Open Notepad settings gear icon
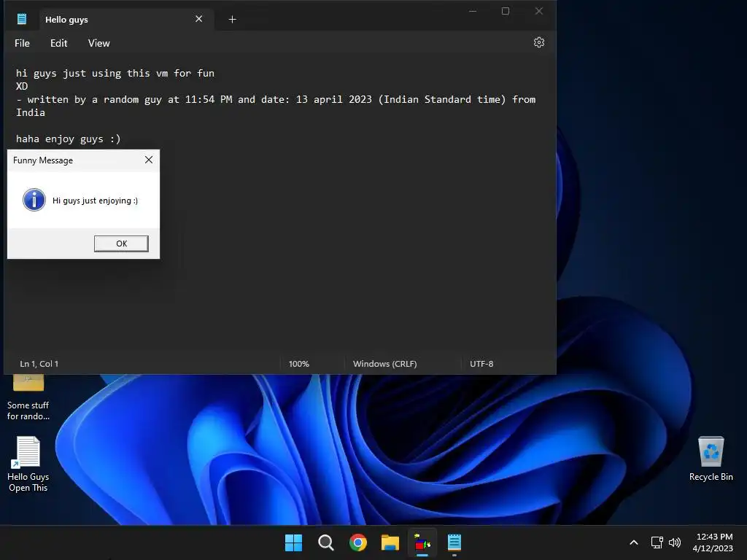The height and width of the screenshot is (560, 747). pos(539,42)
